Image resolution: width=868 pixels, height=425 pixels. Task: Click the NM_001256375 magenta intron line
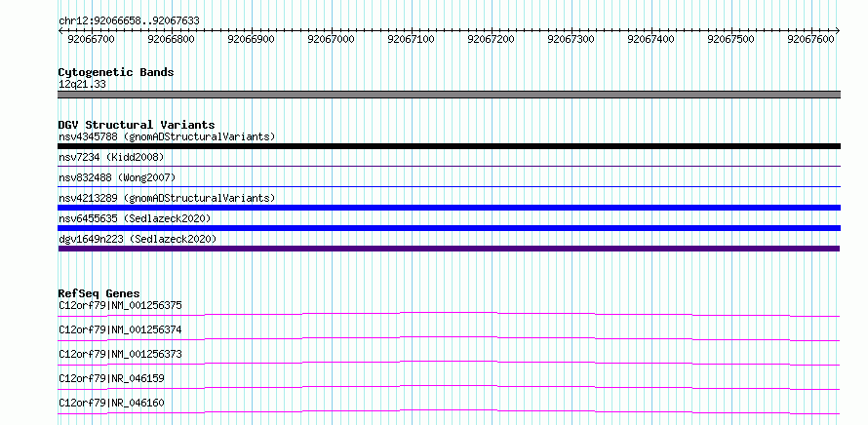pyautogui.click(x=449, y=314)
